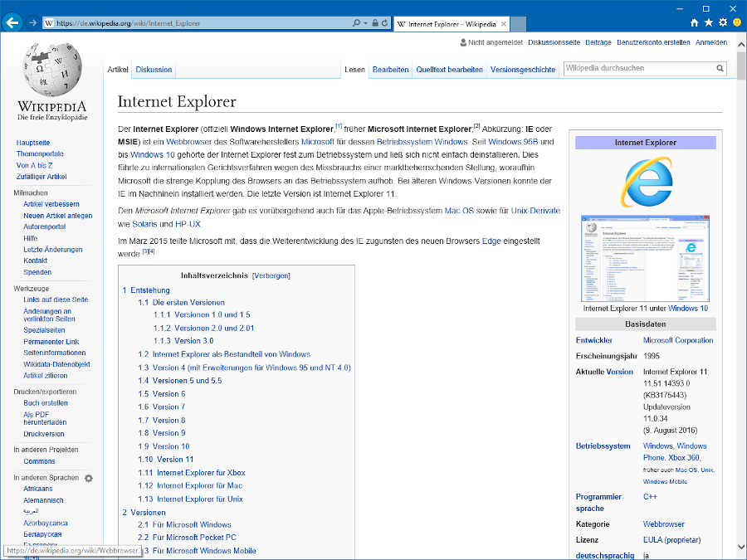747x560 pixels.
Task: Click the EULA link in the infobox
Action: click(652, 540)
